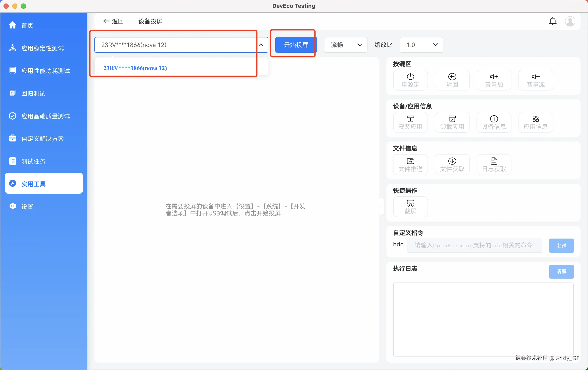Take a screenshot with 截屏 button
Screen dimensions: 588x370
pyautogui.click(x=410, y=207)
